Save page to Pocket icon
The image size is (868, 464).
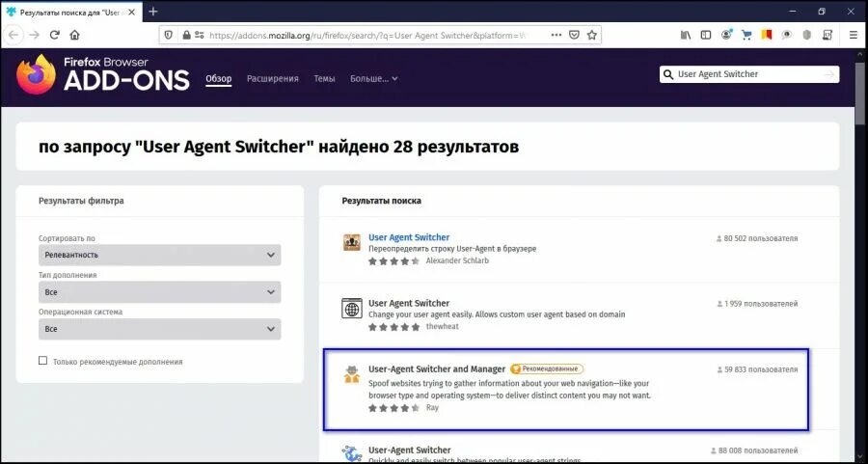coord(575,35)
